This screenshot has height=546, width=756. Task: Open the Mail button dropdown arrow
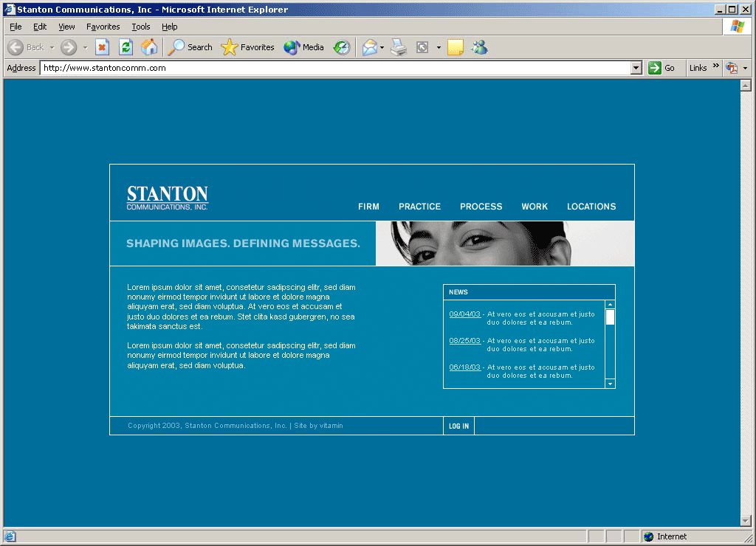click(382, 48)
